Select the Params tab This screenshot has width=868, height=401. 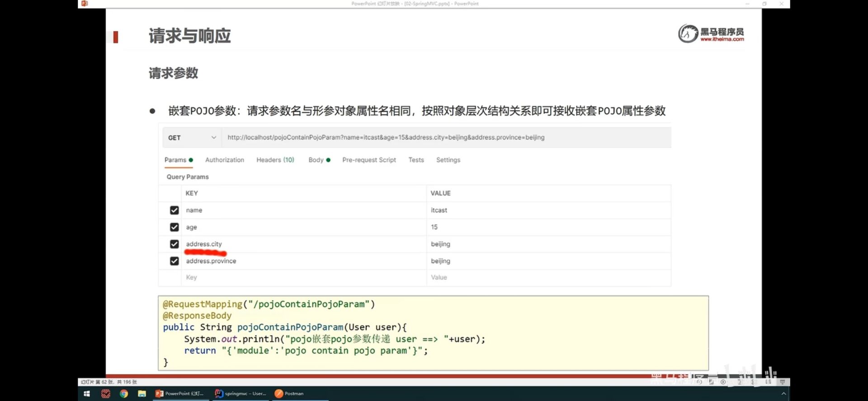[179, 160]
